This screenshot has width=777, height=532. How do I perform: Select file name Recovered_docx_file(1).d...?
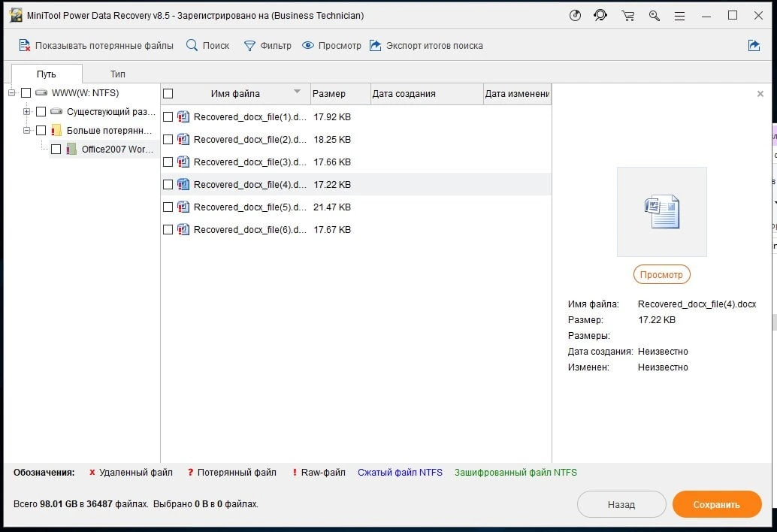coord(249,117)
